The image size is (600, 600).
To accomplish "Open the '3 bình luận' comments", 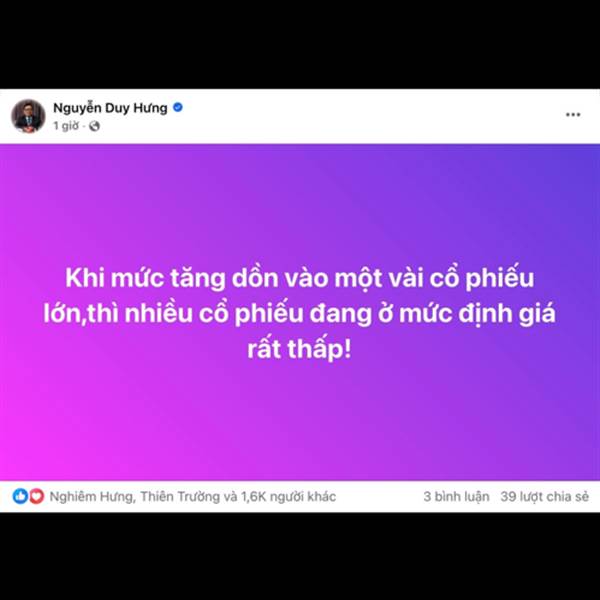I will coord(456,497).
